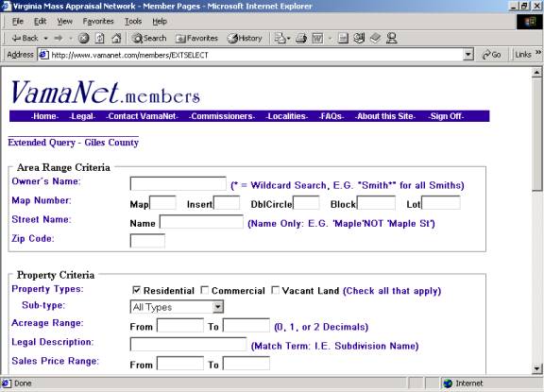
Task: Go to Home page icon
Action: 116,38
